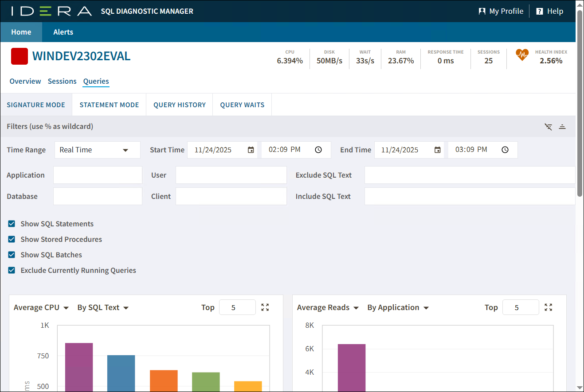Open the Start Time calendar picker
The width and height of the screenshot is (584, 392).
pos(251,150)
